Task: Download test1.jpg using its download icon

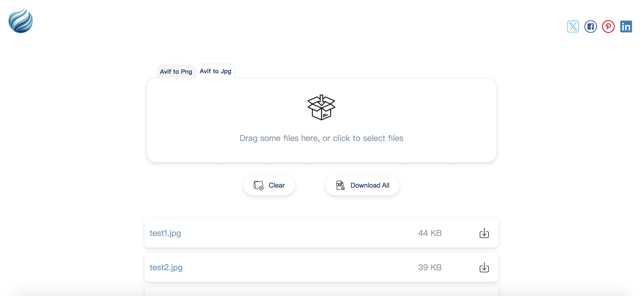Action: [x=484, y=233]
